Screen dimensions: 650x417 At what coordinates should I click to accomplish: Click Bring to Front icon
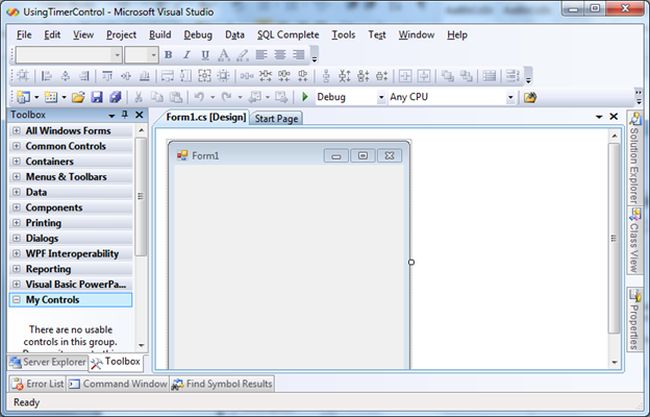[447, 75]
